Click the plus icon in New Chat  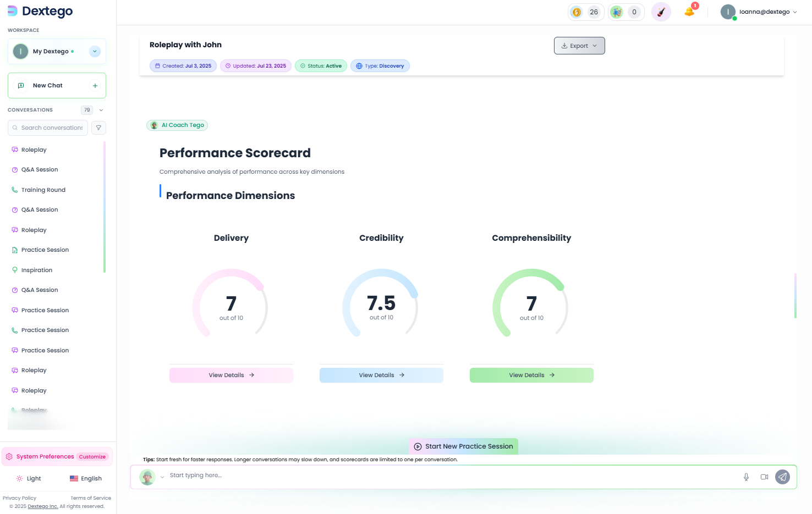(95, 86)
